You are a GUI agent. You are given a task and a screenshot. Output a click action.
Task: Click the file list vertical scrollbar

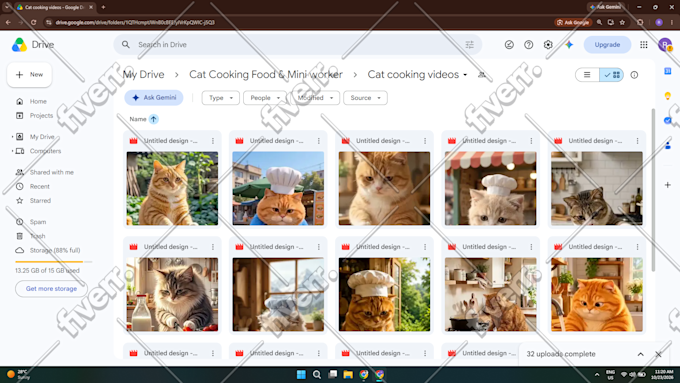pos(653,191)
